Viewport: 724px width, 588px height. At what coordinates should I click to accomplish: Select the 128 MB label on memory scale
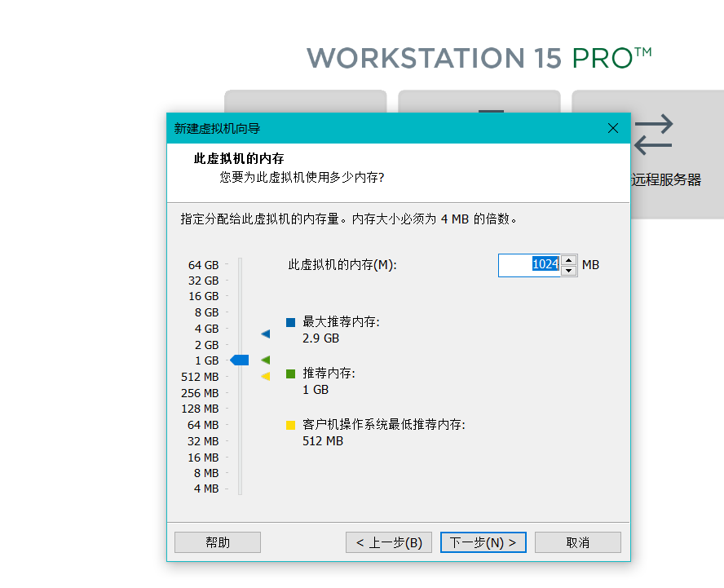click(x=200, y=409)
